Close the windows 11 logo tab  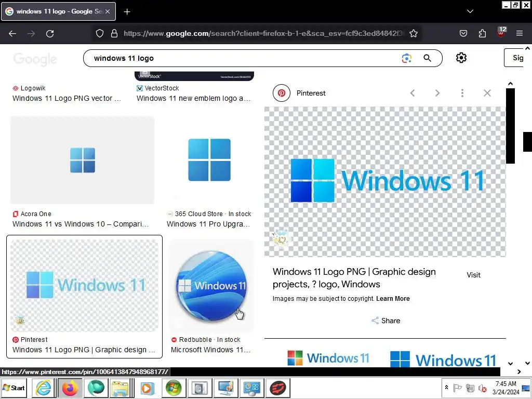108,11
